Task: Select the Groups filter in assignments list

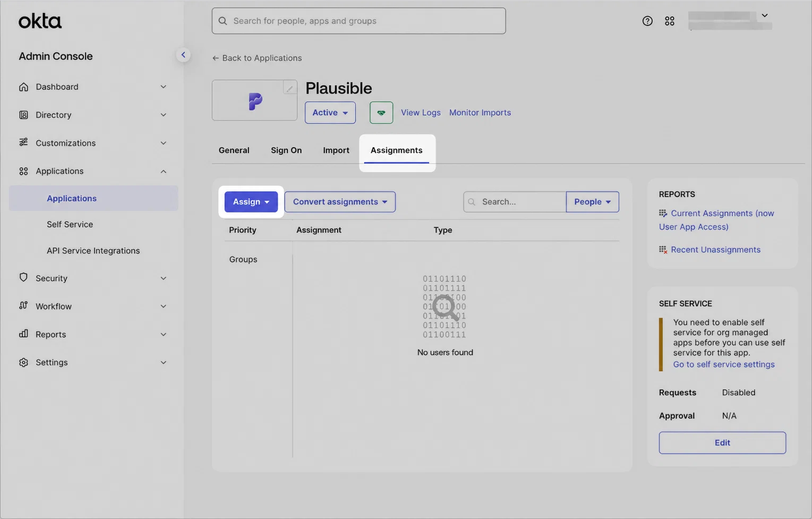Action: pyautogui.click(x=243, y=259)
